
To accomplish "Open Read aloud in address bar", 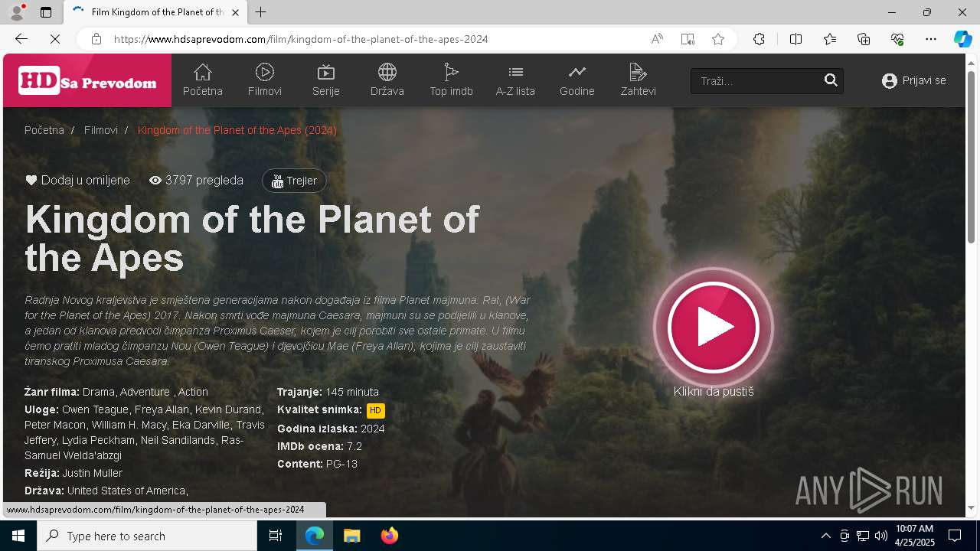I will coord(657,39).
